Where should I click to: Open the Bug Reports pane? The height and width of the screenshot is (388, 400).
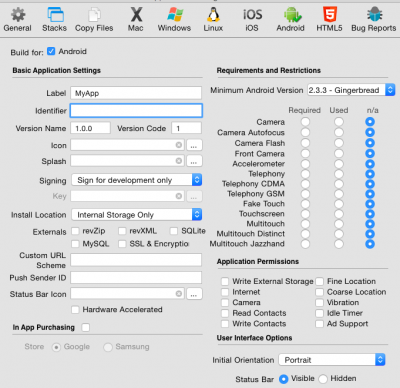(374, 19)
